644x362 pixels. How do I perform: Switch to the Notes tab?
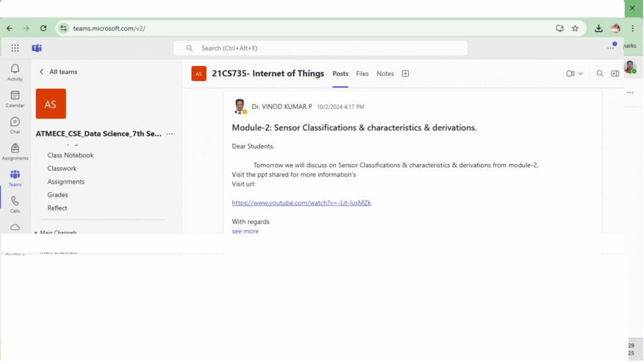tap(385, 74)
